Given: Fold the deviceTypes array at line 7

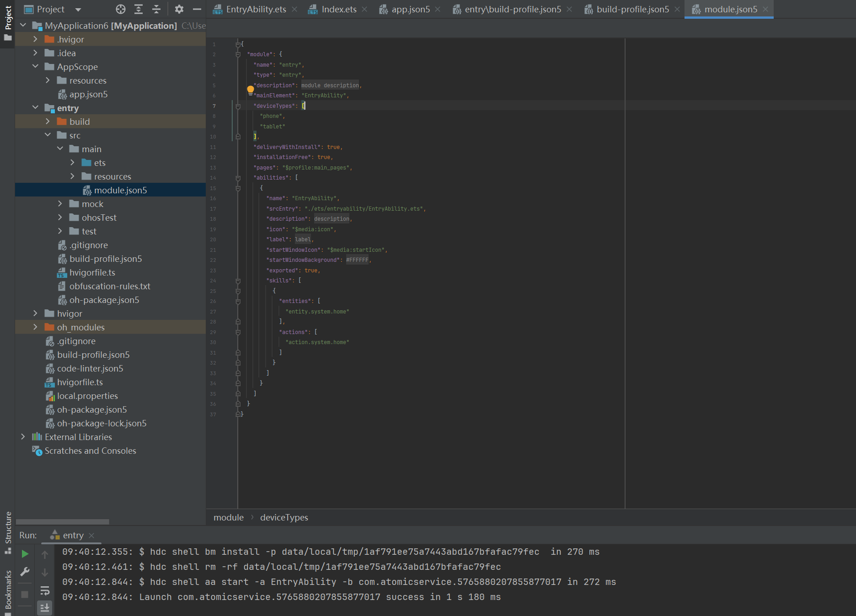Looking at the screenshot, I should tap(238, 106).
